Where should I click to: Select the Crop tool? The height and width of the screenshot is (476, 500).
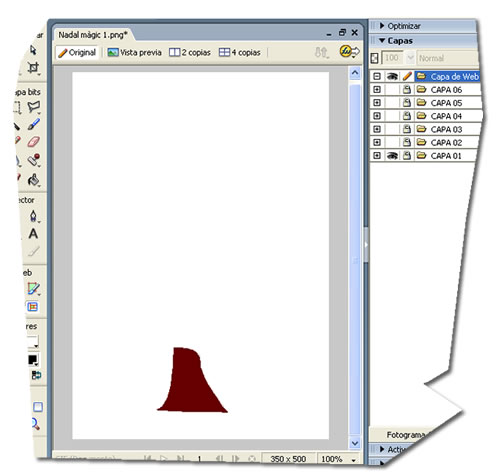(x=33, y=68)
